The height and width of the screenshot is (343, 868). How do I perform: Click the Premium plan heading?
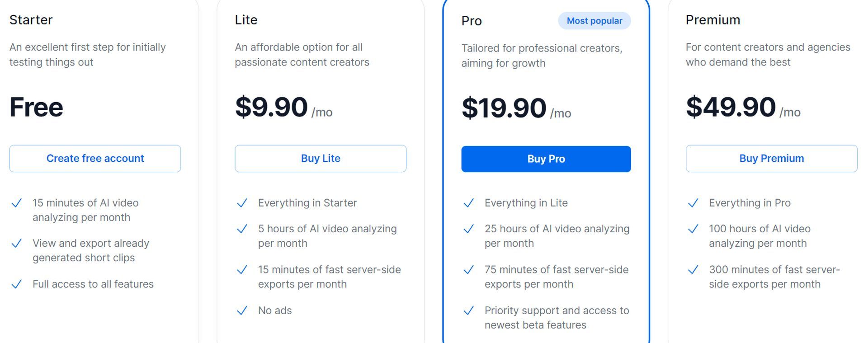(713, 20)
